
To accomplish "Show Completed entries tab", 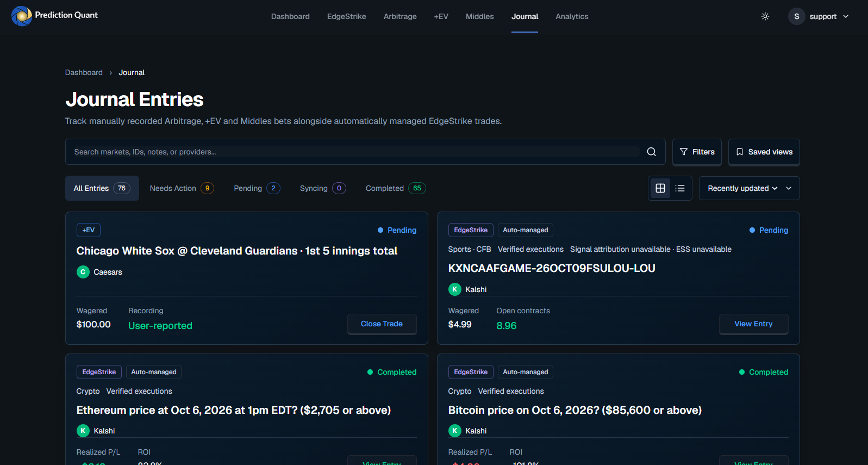I will [x=395, y=188].
